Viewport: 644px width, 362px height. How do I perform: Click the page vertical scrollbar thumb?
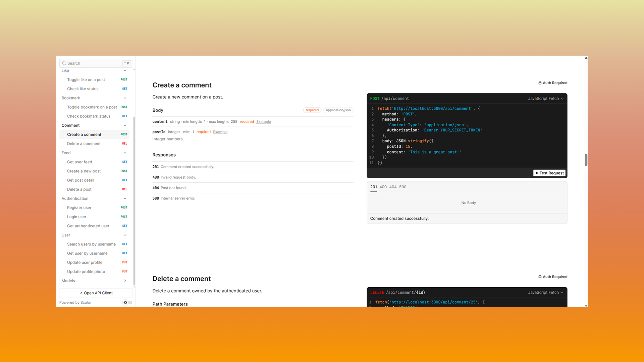point(586,160)
